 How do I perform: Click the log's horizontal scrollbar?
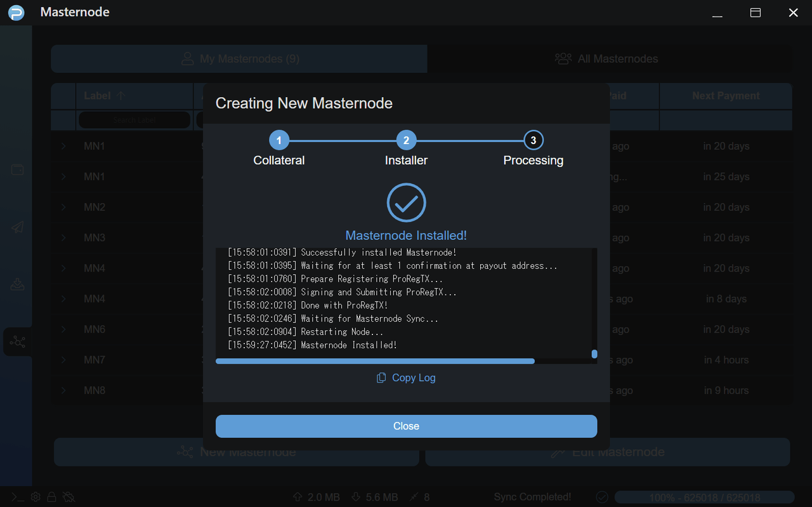tap(374, 361)
